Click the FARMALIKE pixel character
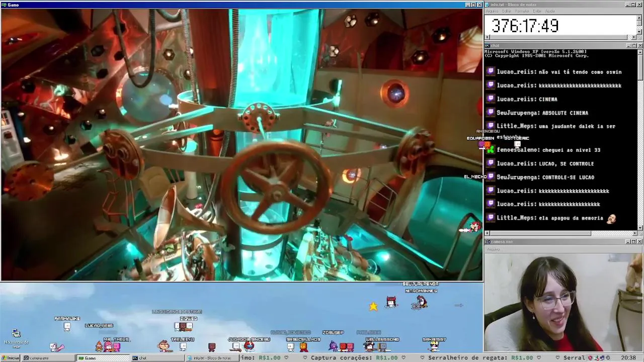 67,326
